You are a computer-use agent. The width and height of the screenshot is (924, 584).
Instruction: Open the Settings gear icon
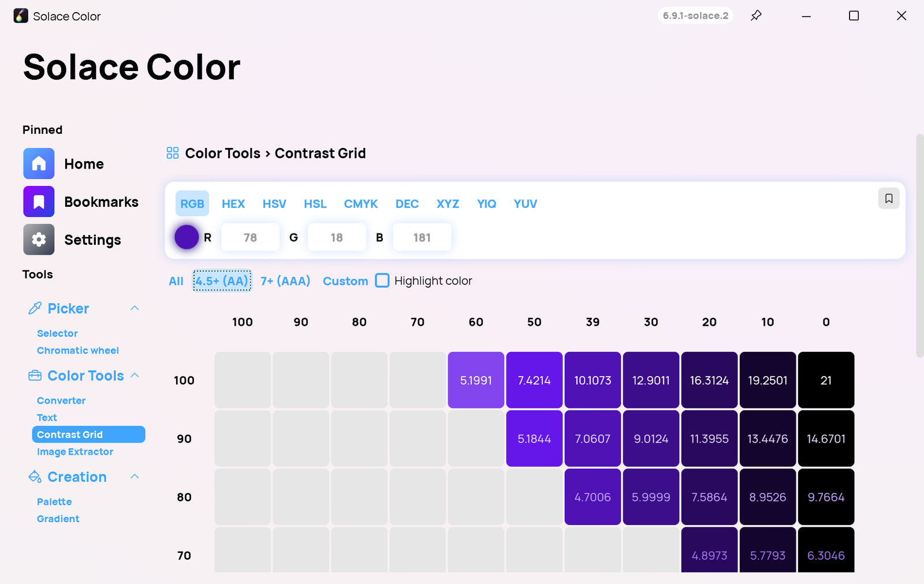[x=39, y=240]
